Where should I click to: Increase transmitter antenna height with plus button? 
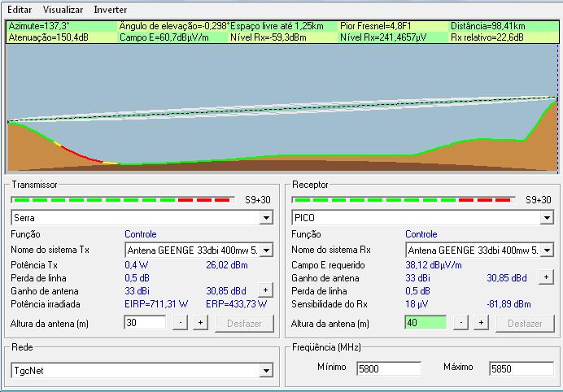[x=200, y=323]
